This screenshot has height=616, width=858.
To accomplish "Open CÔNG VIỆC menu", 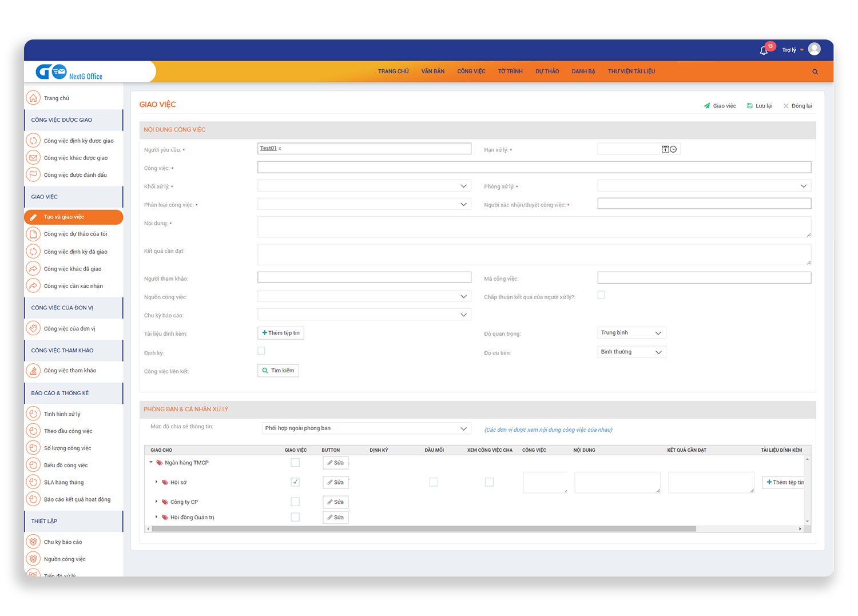I will (x=471, y=71).
